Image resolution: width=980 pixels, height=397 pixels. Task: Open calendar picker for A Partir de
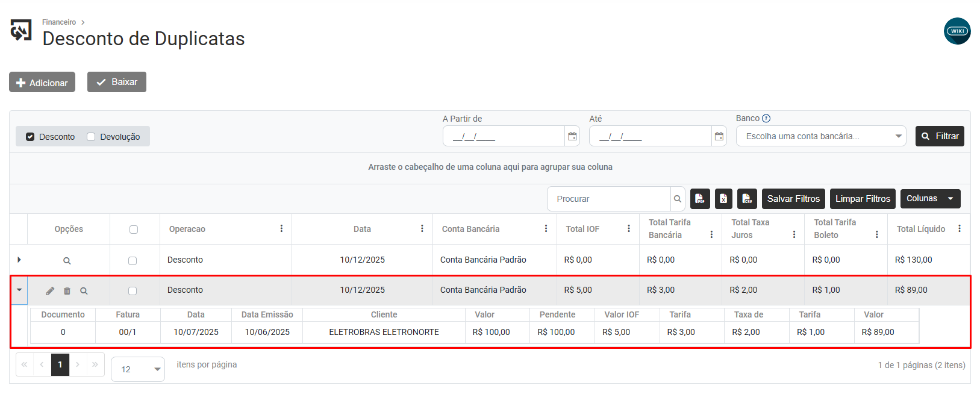(x=572, y=137)
